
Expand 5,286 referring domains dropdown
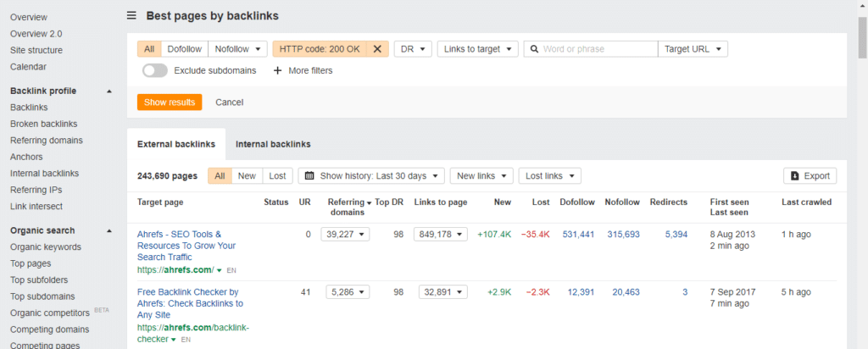(346, 292)
